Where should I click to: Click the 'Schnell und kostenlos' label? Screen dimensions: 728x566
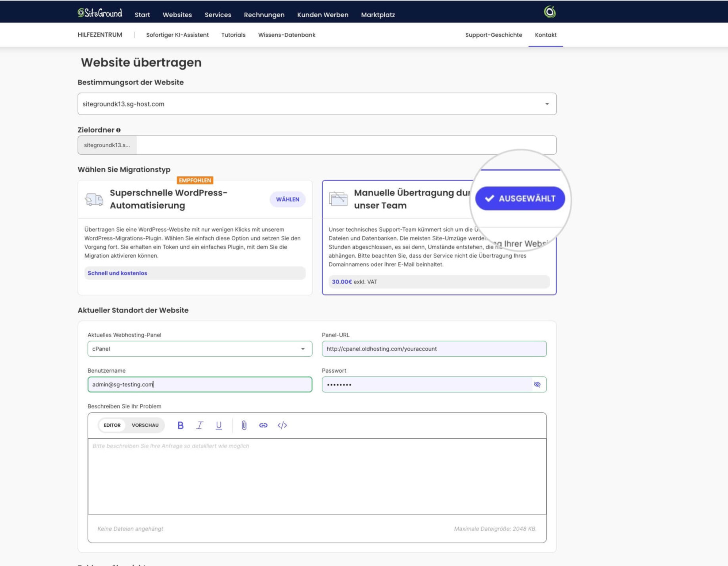click(x=117, y=273)
